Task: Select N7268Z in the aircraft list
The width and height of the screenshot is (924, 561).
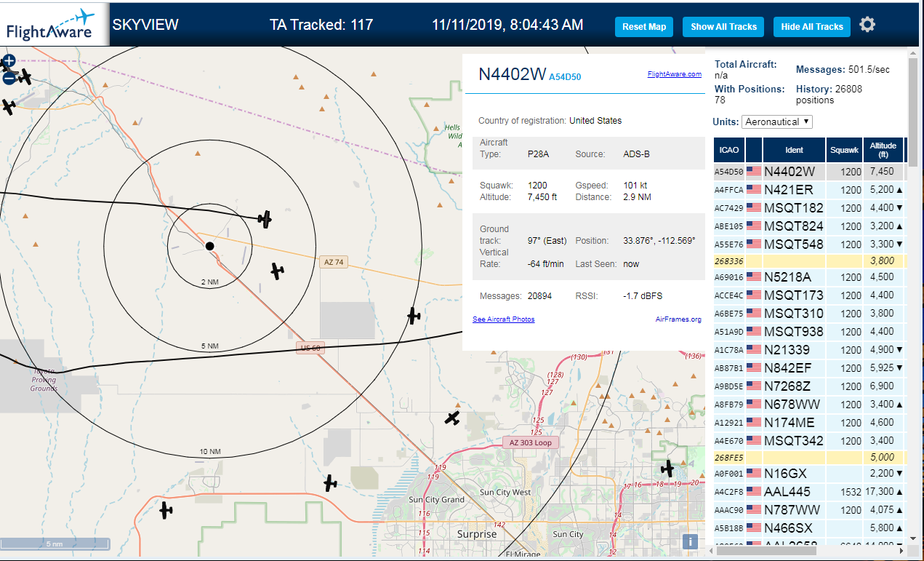Action: [x=809, y=386]
